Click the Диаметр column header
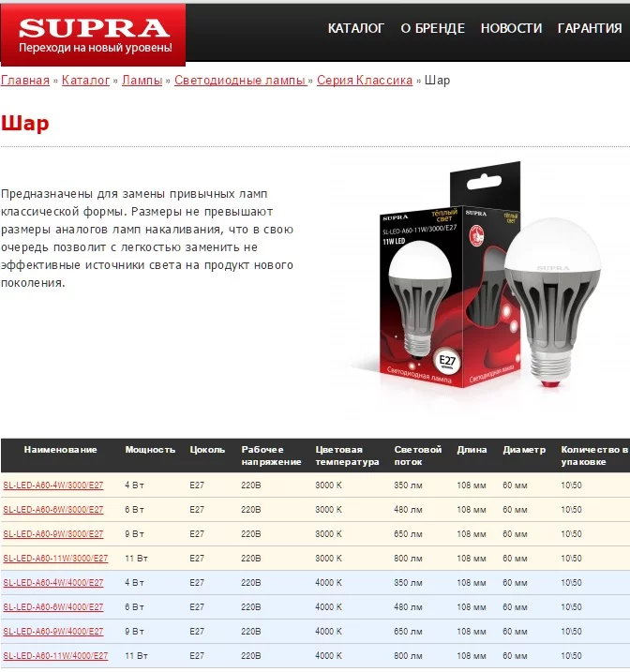This screenshot has height=672, width=630. (x=524, y=450)
